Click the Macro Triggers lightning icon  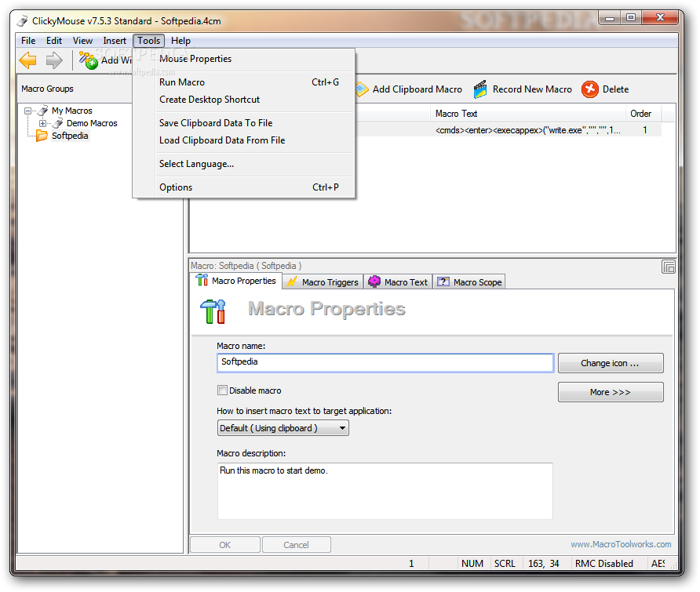tap(291, 282)
